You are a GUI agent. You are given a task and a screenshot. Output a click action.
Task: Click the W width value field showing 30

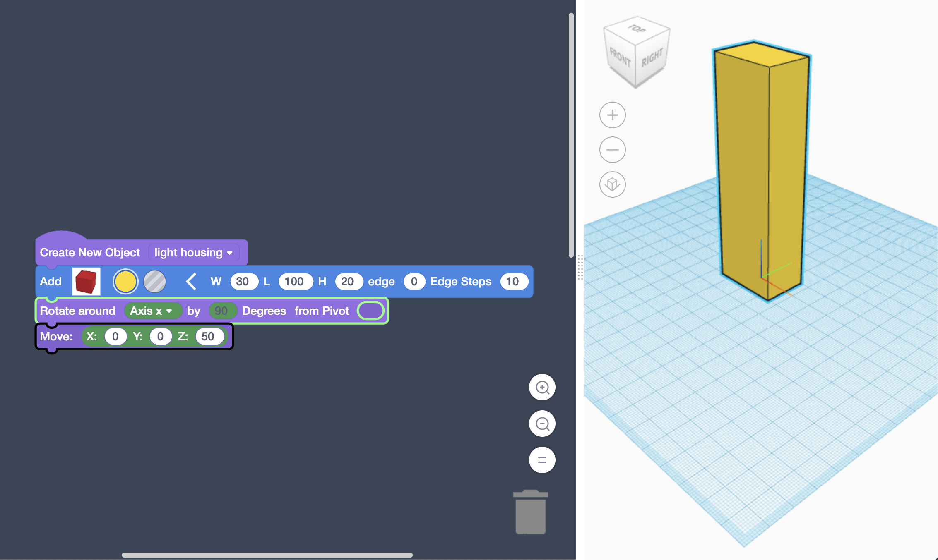point(244,281)
